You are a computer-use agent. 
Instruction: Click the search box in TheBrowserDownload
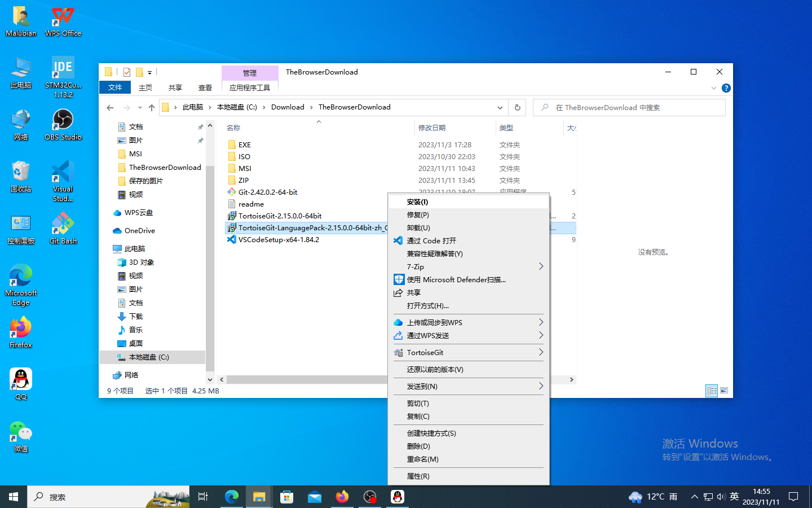pos(629,107)
